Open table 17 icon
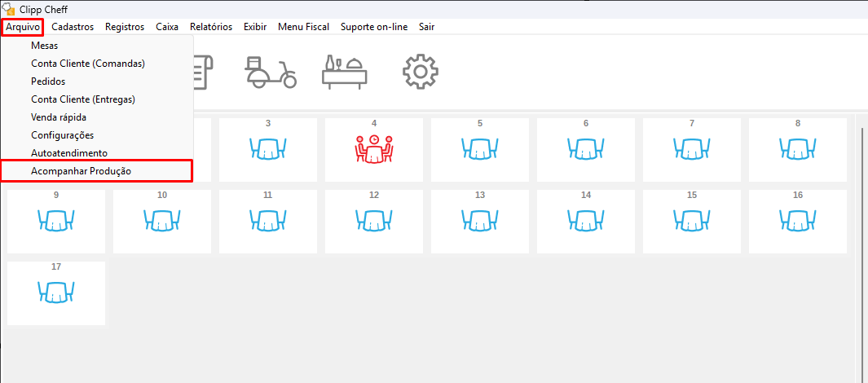The width and height of the screenshot is (868, 383). click(x=56, y=293)
